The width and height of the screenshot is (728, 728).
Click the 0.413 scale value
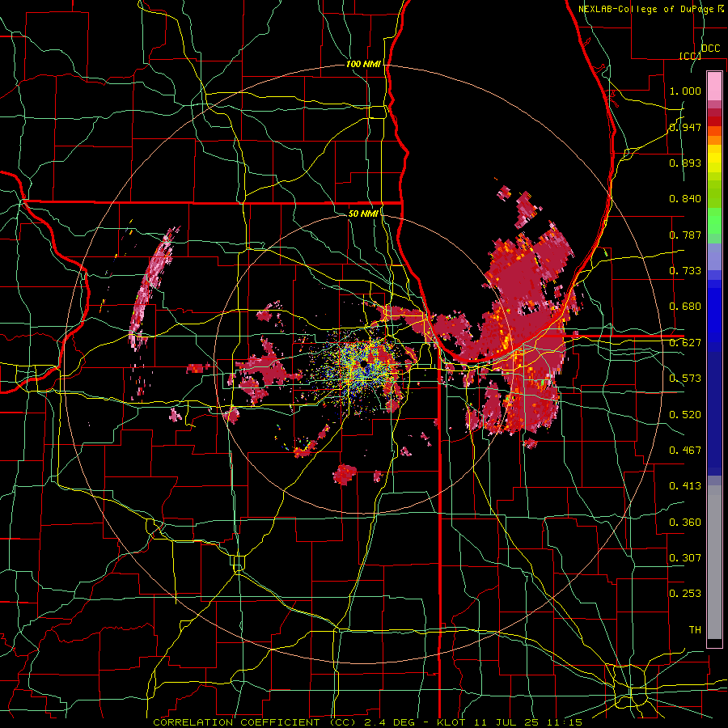click(x=685, y=486)
